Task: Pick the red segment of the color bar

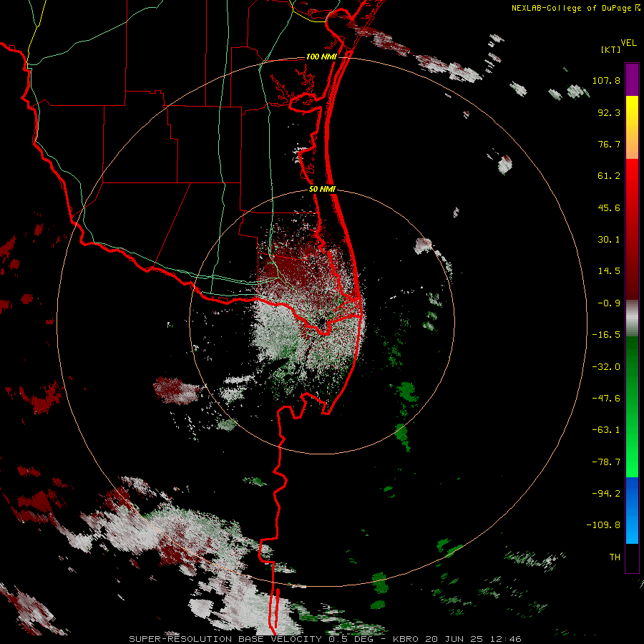Action: click(632, 229)
